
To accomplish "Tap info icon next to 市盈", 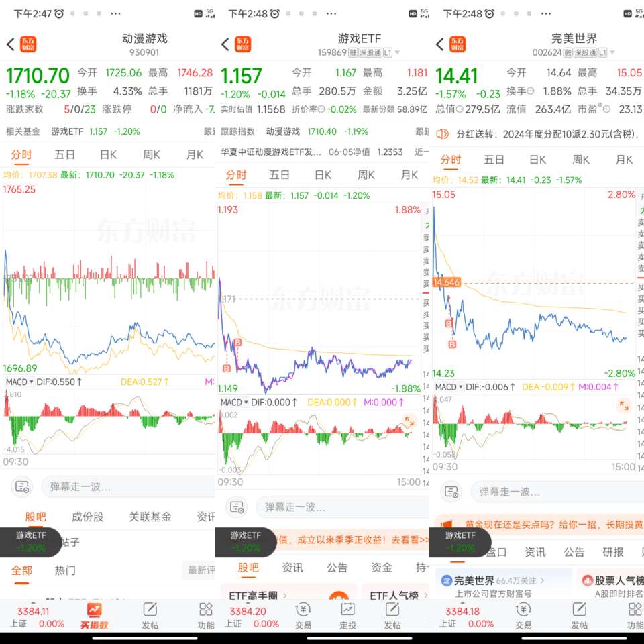I will [x=606, y=109].
